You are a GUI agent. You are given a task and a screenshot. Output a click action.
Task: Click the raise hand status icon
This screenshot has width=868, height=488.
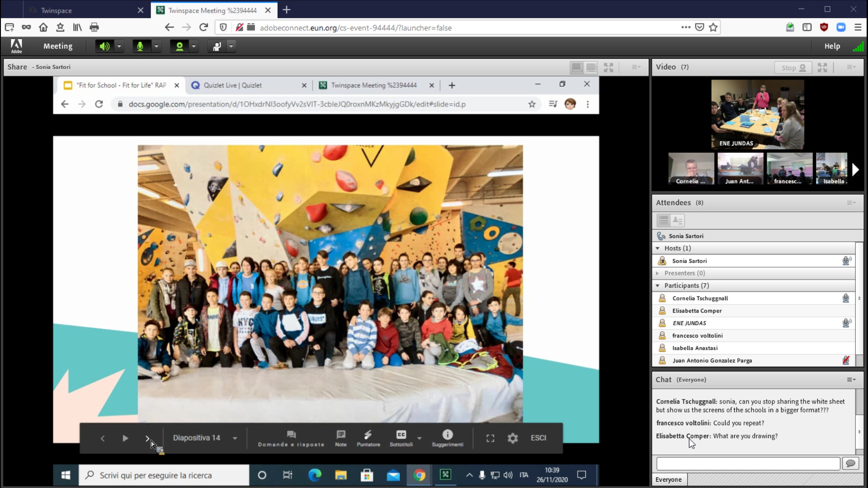(x=217, y=46)
